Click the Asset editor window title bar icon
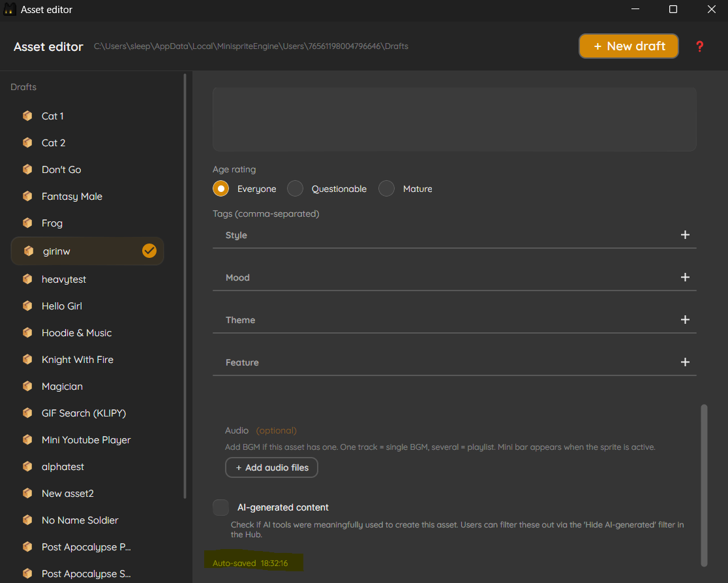The image size is (728, 583). pos(9,9)
